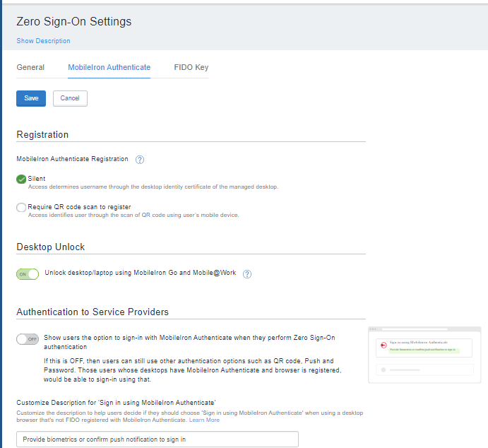488x448 pixels.
Task: Click the Zero Sign-On Settings page title
Action: [73, 21]
